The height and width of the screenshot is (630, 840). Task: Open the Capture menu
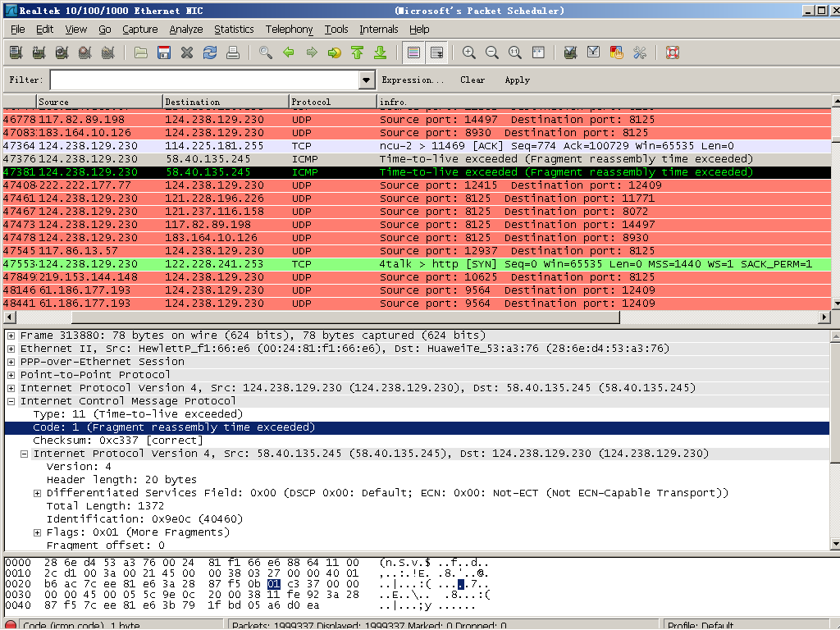(x=139, y=30)
